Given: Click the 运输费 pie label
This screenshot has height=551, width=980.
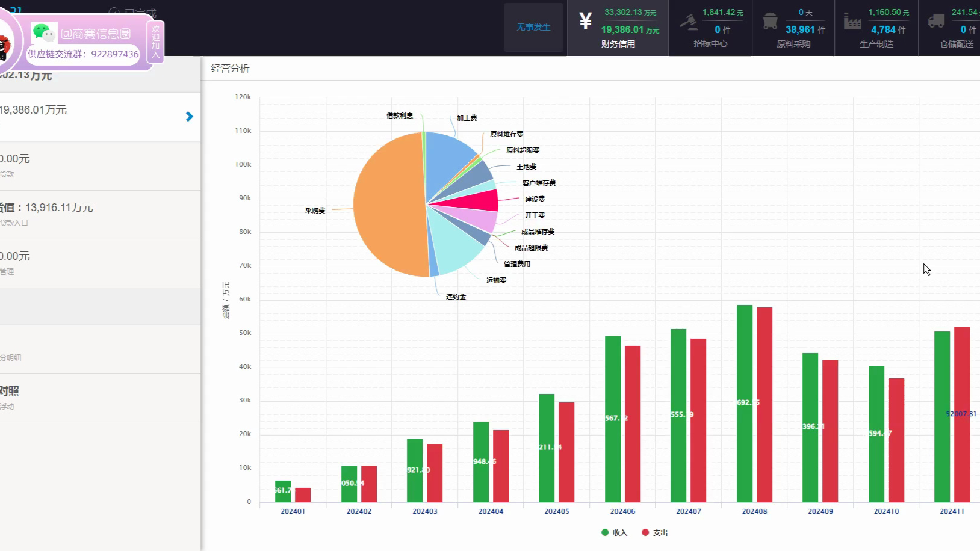Looking at the screenshot, I should click(x=496, y=280).
